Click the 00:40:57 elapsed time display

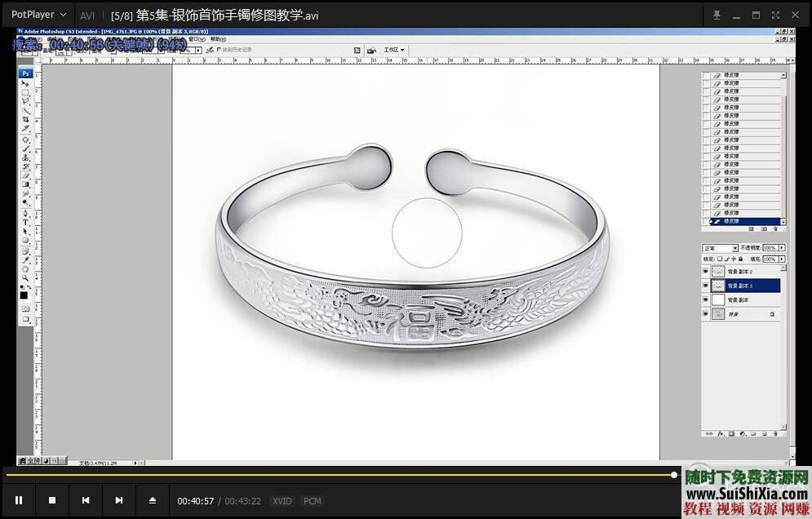pyautogui.click(x=196, y=501)
